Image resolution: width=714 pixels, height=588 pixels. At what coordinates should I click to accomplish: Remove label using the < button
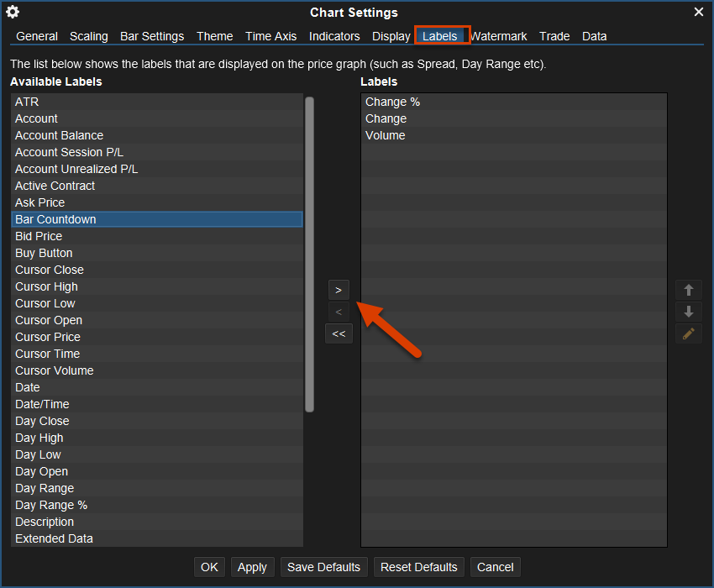click(339, 312)
